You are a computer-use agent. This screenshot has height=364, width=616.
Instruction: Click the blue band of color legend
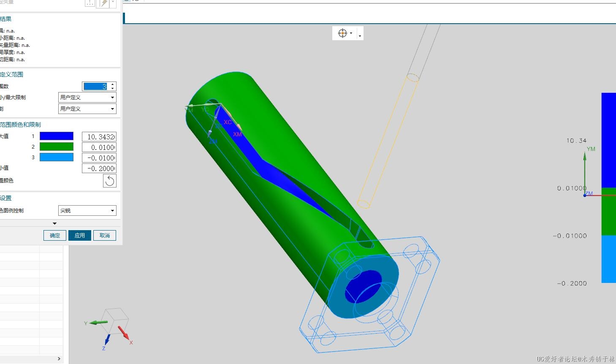(x=609, y=140)
